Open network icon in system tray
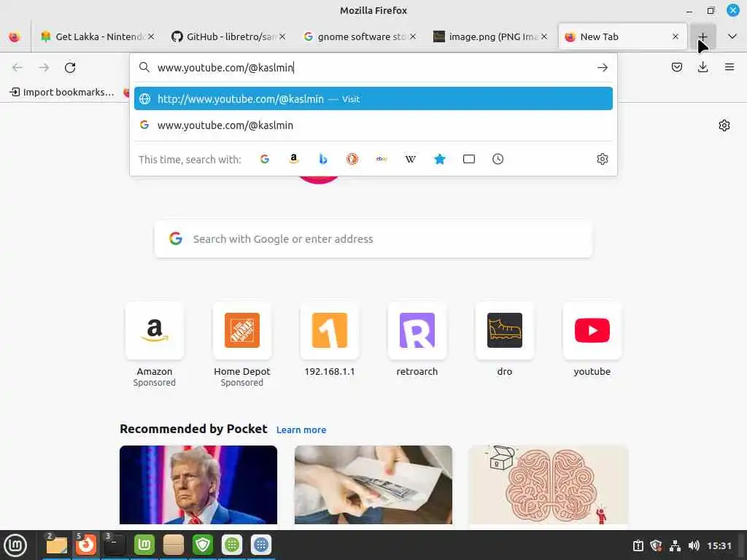The height and width of the screenshot is (560, 747). click(675, 545)
